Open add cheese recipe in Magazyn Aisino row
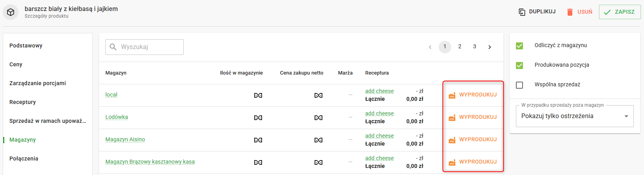The width and height of the screenshot is (644, 175). point(380,136)
